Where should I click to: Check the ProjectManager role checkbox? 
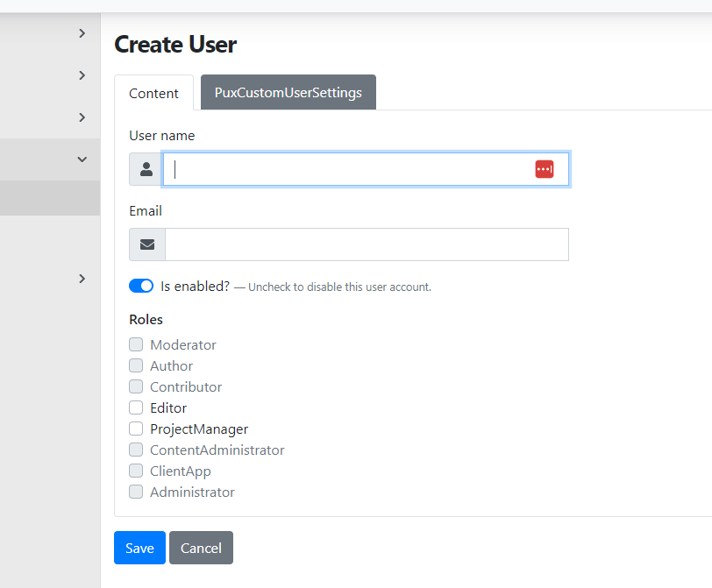pos(136,429)
